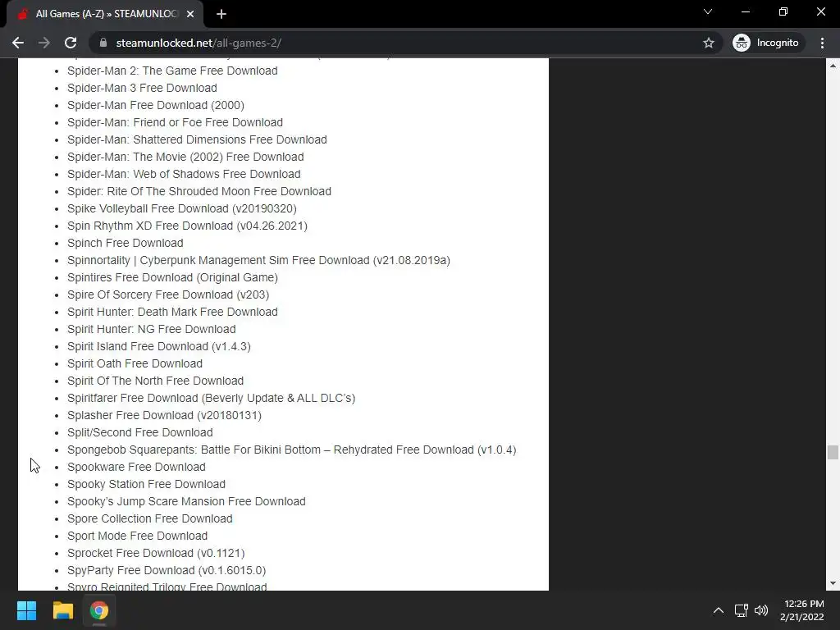View site security lock info
840x630 pixels.
(103, 43)
